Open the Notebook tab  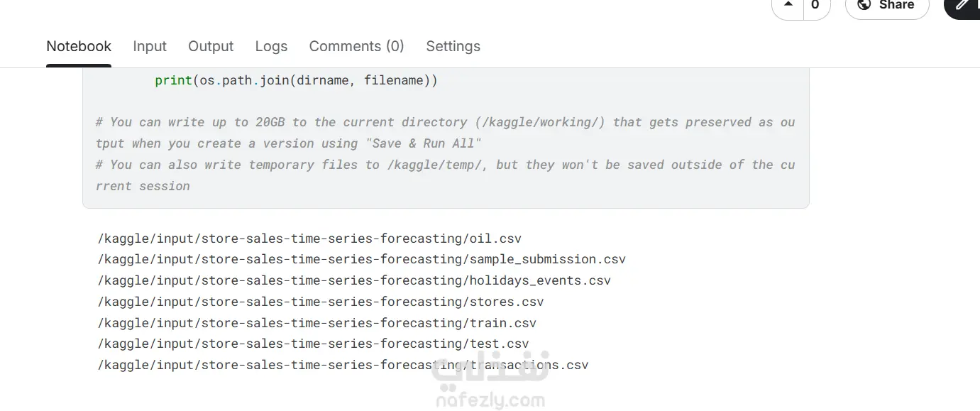tap(79, 46)
